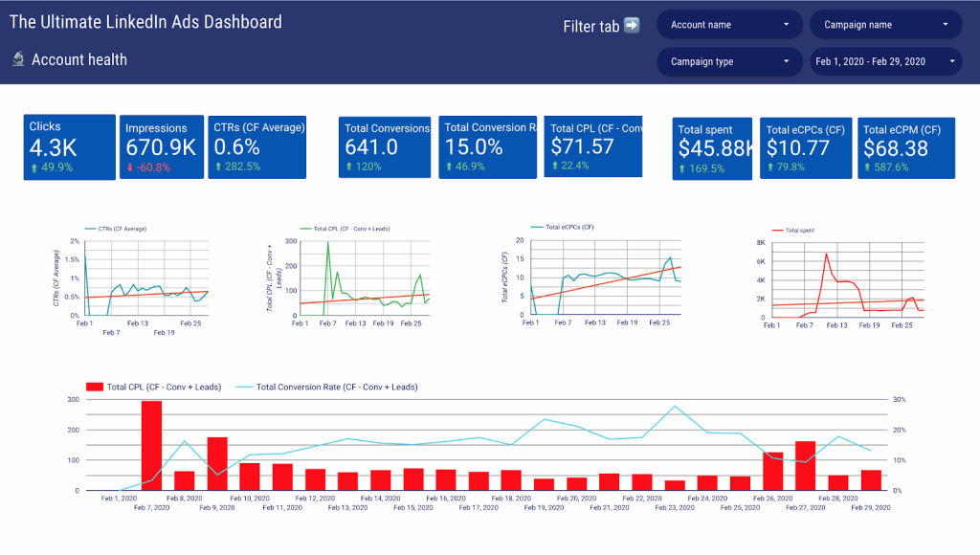This screenshot has height=555, width=980.
Task: Open the Feb 1 - Feb 29 date range picker
Action: click(885, 61)
